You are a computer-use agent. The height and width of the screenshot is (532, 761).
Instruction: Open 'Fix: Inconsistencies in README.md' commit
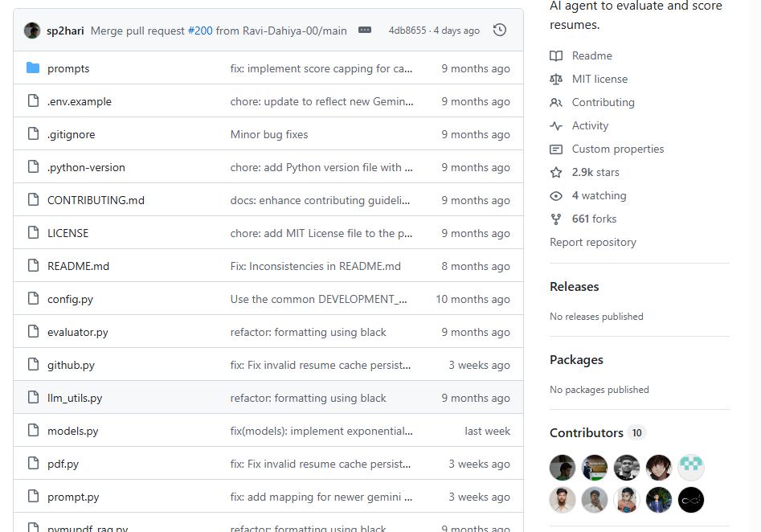point(316,267)
